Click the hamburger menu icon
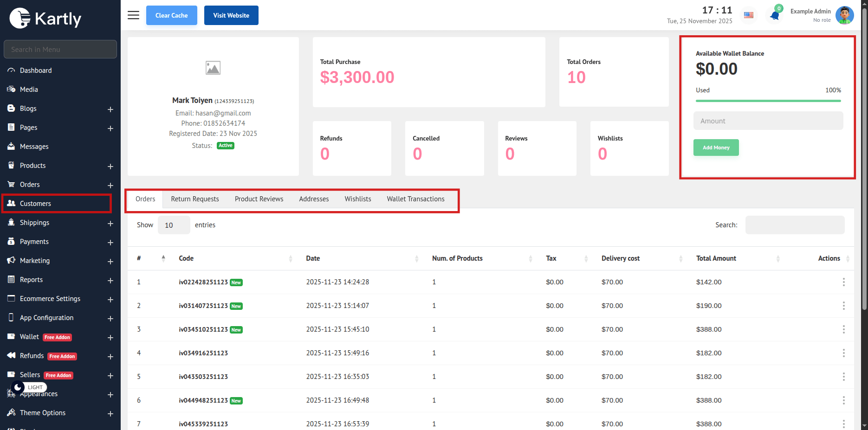868x430 pixels. 133,15
